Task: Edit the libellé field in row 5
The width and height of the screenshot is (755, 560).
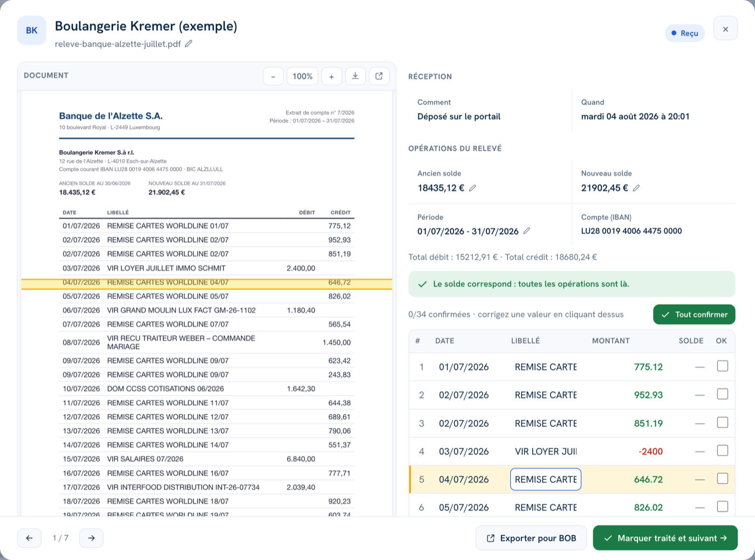Action: [x=546, y=480]
